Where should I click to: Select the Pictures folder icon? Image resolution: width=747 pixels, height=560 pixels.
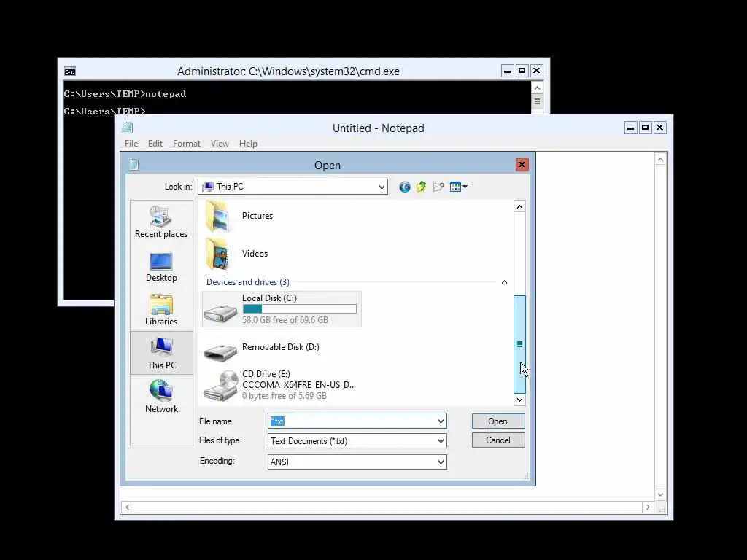point(217,216)
